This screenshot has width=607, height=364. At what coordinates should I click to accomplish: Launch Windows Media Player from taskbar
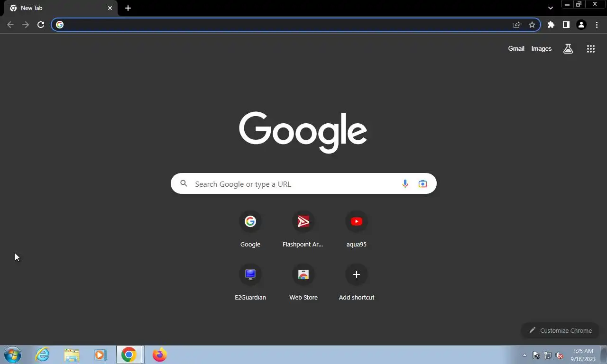click(100, 355)
